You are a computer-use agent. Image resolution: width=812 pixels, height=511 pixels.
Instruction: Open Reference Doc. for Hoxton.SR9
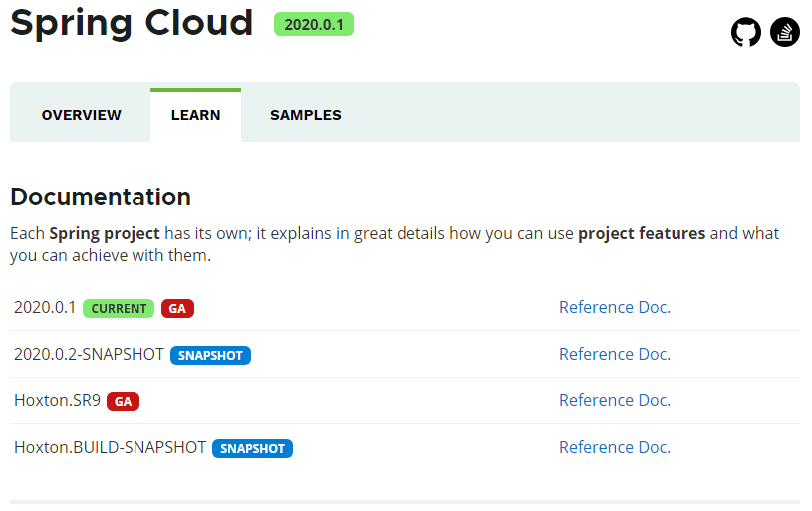coord(615,400)
